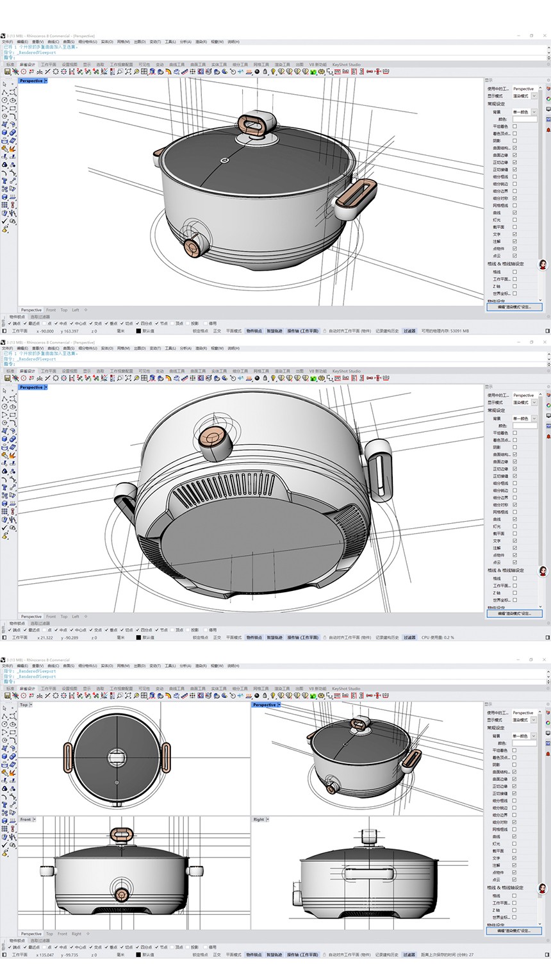This screenshot has width=551, height=980.
Task: Toggle 格线 checkbox in top window display panel
Action: click(x=514, y=272)
